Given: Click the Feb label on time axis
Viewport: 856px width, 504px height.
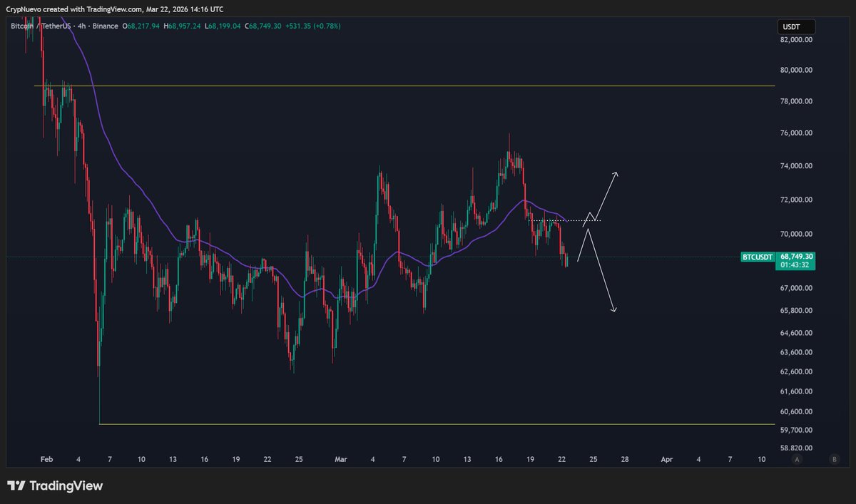Looking at the screenshot, I should tap(47, 460).
